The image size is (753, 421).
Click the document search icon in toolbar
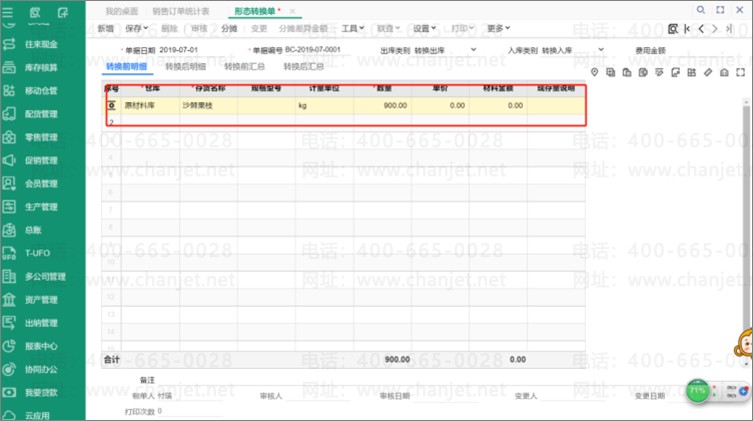pos(673,29)
